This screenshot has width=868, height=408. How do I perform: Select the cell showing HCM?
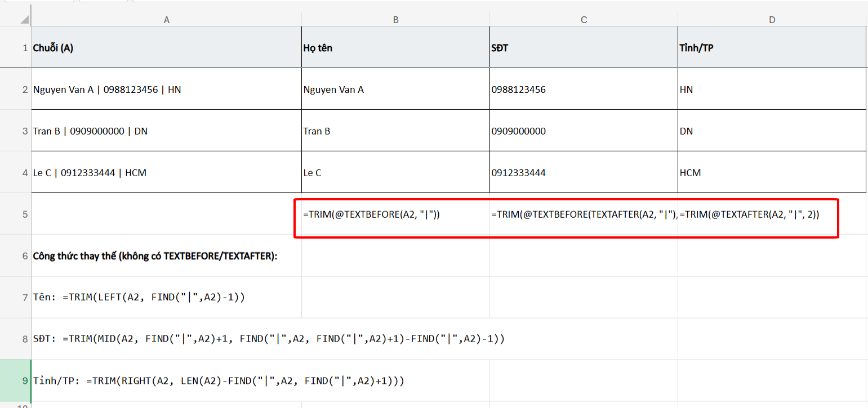(772, 173)
